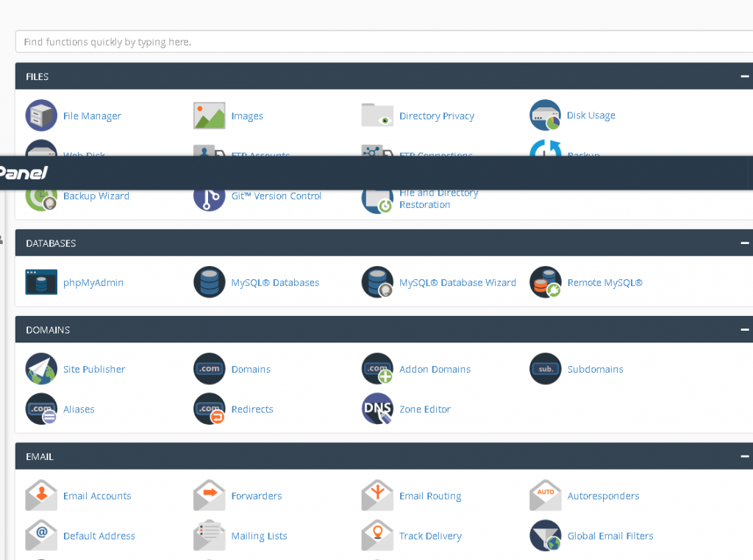Click the Track Delivery icon
This screenshot has height=560, width=753.
pos(377,536)
